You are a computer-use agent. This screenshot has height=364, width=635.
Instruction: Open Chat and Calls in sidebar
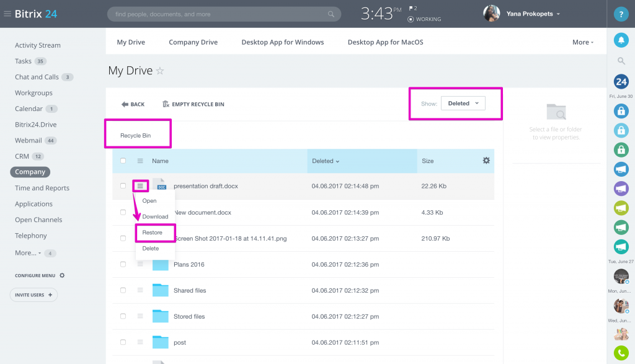pos(37,77)
